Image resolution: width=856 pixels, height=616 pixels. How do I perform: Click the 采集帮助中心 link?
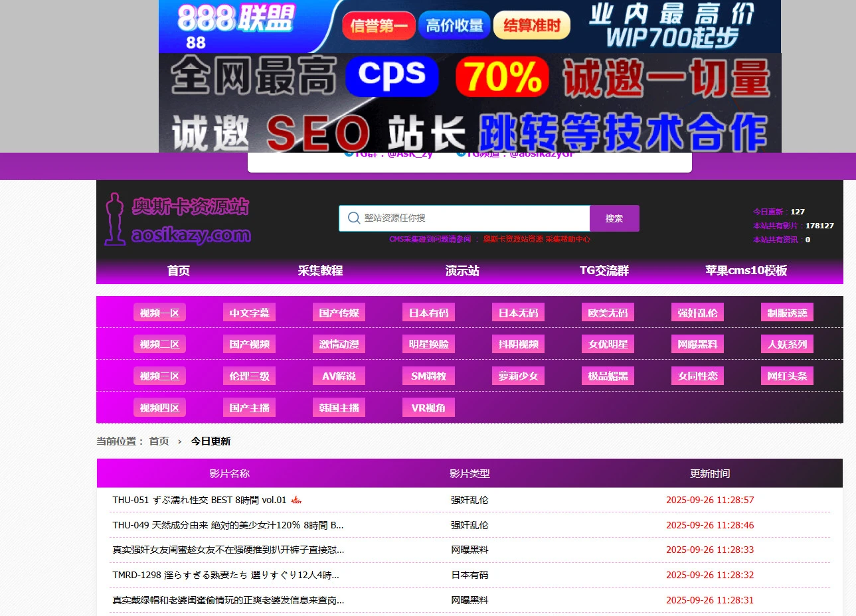568,239
